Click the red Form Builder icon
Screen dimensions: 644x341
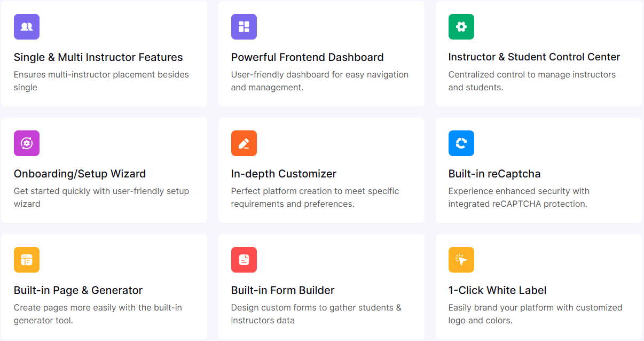[244, 260]
